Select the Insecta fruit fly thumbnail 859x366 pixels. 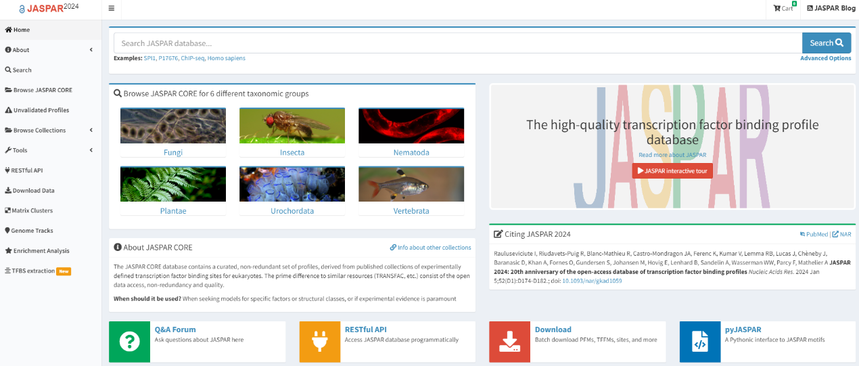click(x=292, y=125)
